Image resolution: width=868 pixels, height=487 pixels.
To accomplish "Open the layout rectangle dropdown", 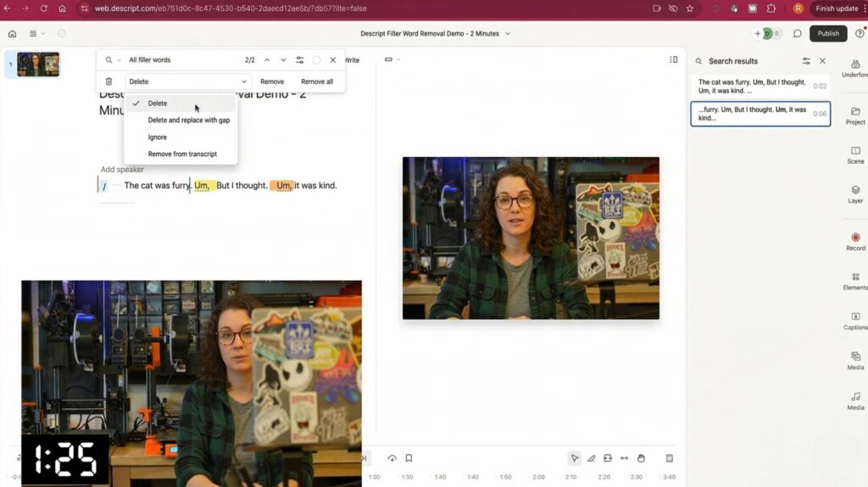I will 392,59.
